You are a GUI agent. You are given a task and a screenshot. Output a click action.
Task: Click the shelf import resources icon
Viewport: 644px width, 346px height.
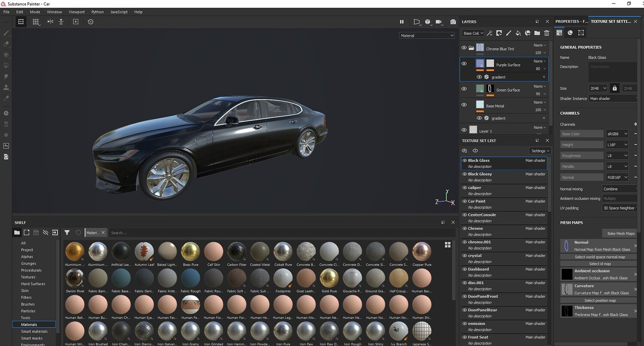click(x=55, y=232)
